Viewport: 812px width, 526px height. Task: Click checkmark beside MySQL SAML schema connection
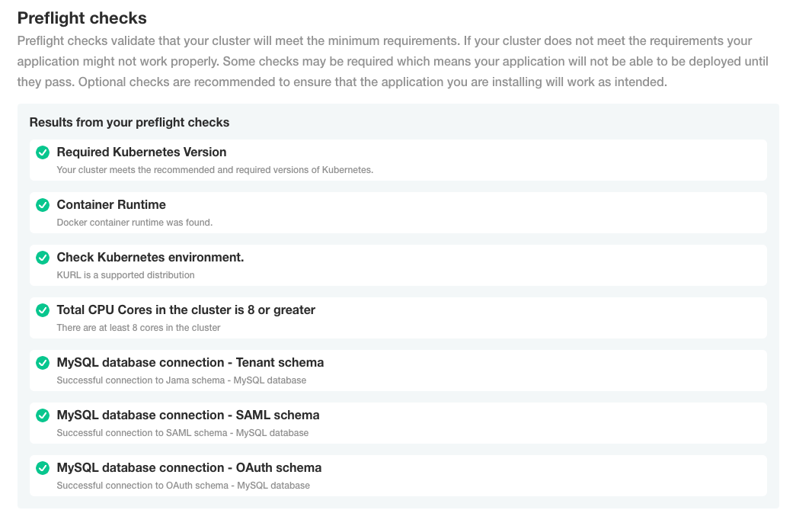click(43, 415)
